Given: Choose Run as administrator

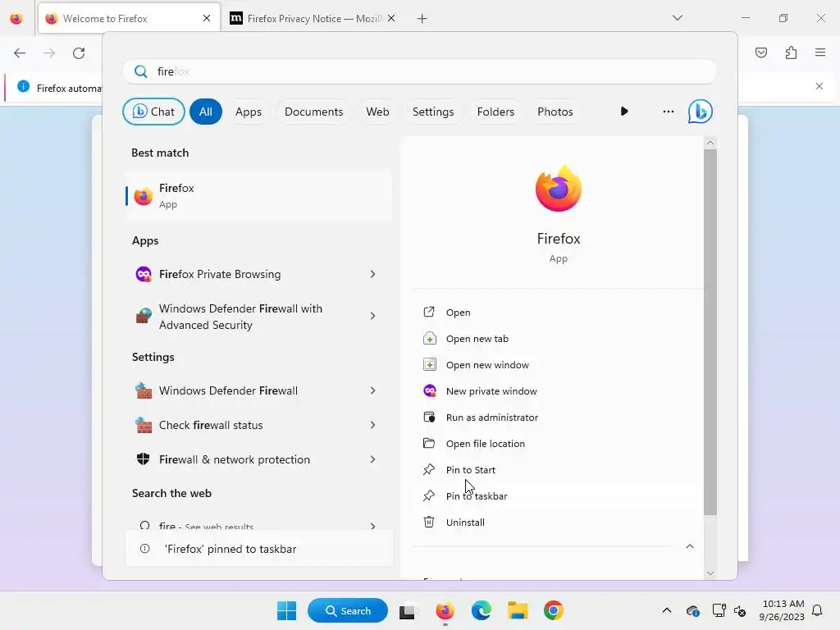Looking at the screenshot, I should click(557, 418).
